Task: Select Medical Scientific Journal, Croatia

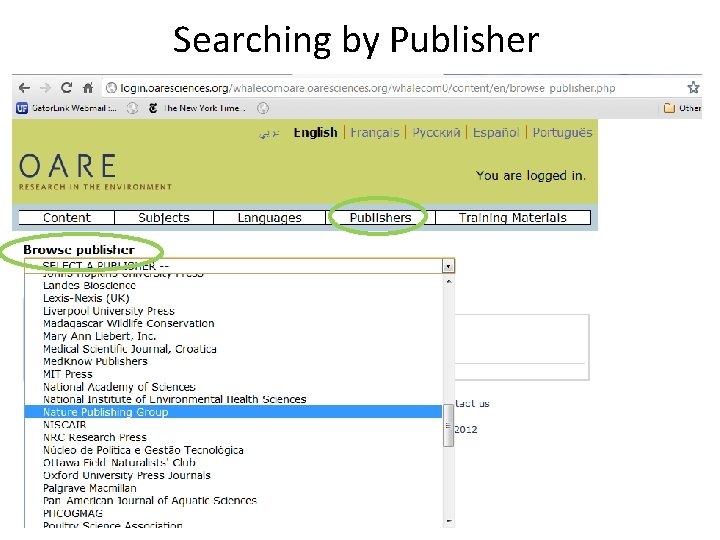Action: coord(233,349)
